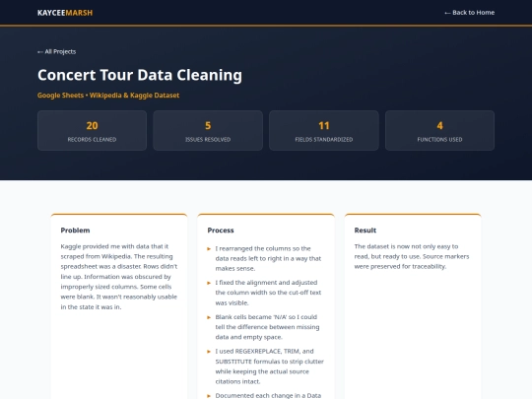Click the 11 Fields Standardized stat card

point(324,130)
